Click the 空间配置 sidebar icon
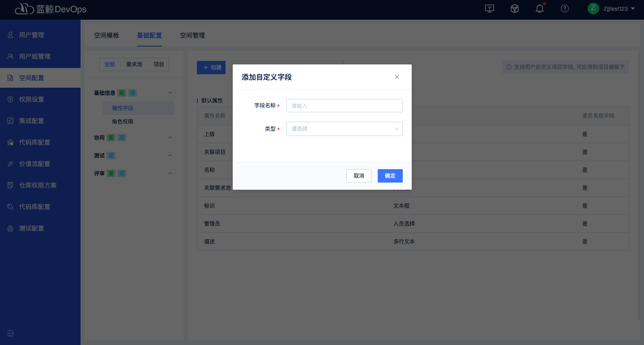 pos(10,78)
